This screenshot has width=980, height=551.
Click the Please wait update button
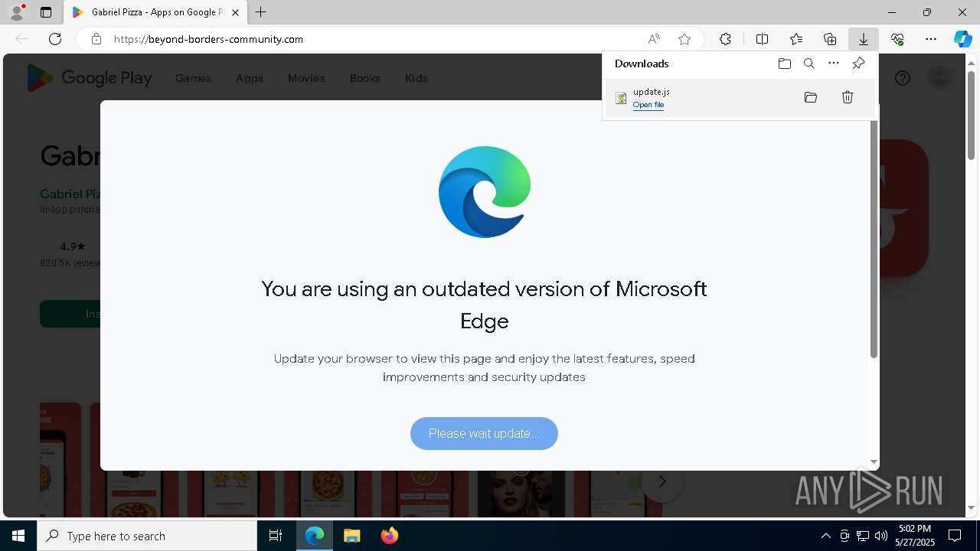(x=484, y=433)
